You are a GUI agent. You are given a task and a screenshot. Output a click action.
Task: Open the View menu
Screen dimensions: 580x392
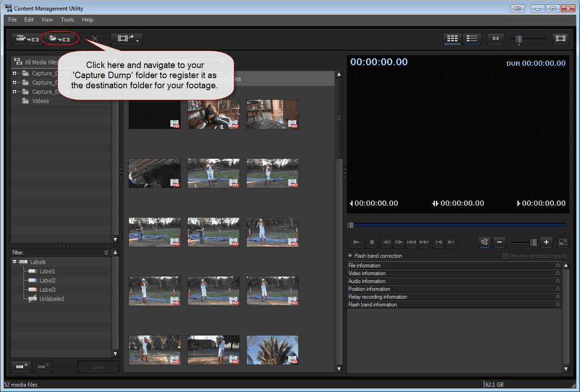47,20
